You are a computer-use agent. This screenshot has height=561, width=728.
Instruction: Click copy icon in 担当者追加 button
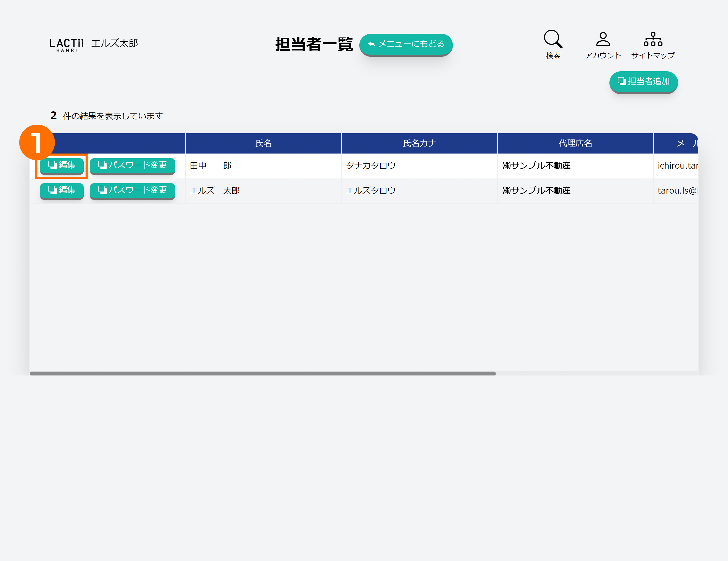621,81
